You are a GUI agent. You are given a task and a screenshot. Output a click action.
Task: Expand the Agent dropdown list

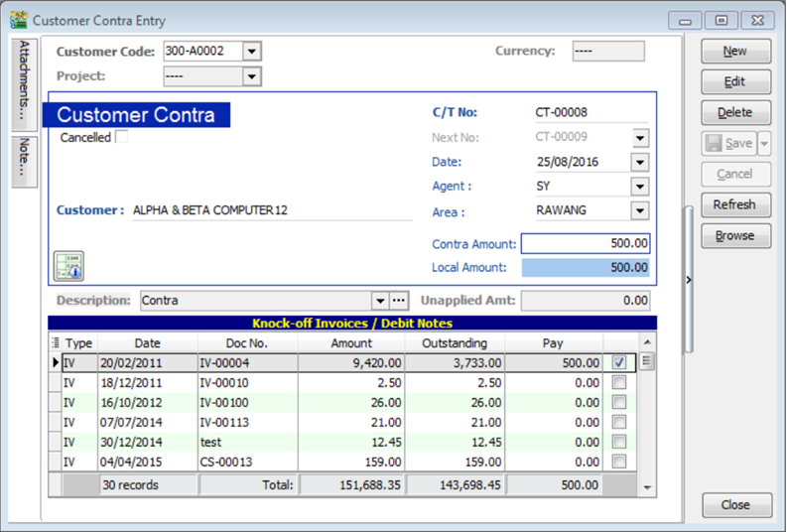pos(639,187)
